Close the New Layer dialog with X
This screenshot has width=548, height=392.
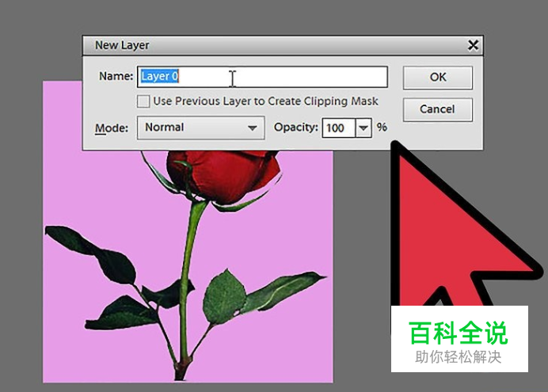pyautogui.click(x=473, y=45)
